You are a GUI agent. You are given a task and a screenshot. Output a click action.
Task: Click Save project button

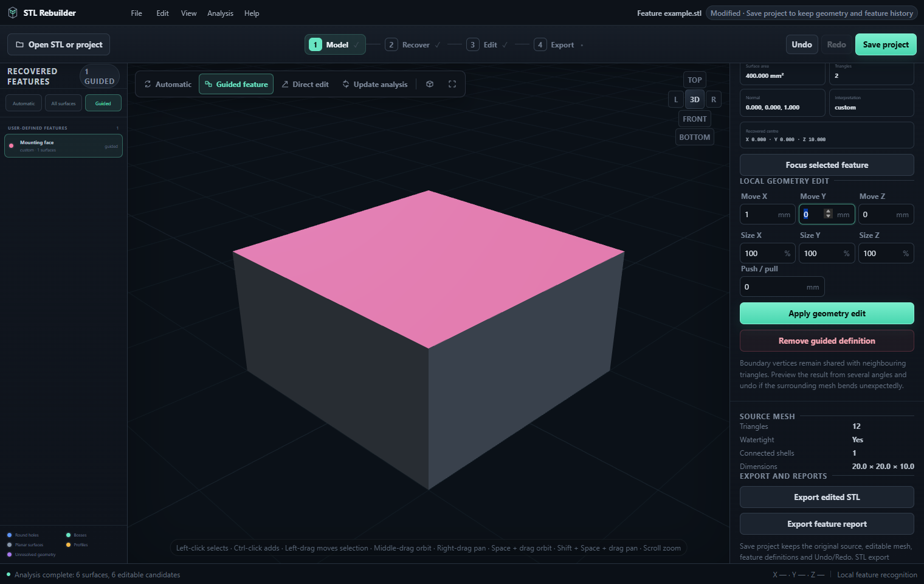[x=886, y=44]
